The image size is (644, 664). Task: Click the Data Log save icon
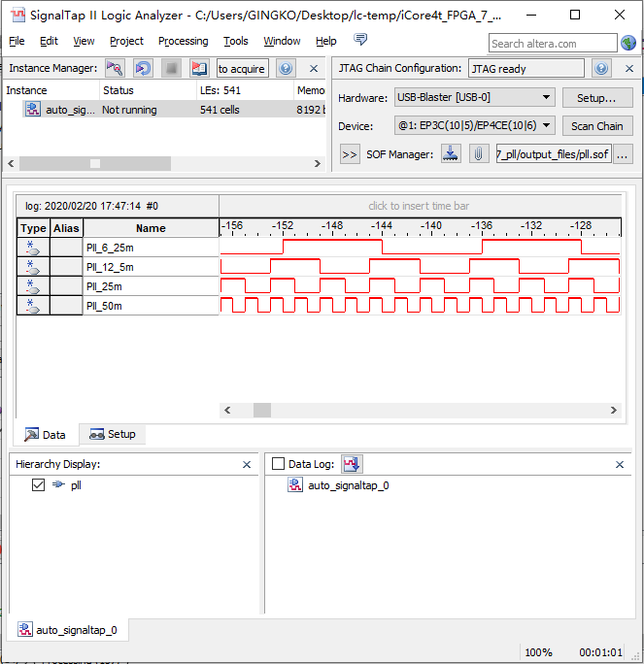[x=352, y=465]
